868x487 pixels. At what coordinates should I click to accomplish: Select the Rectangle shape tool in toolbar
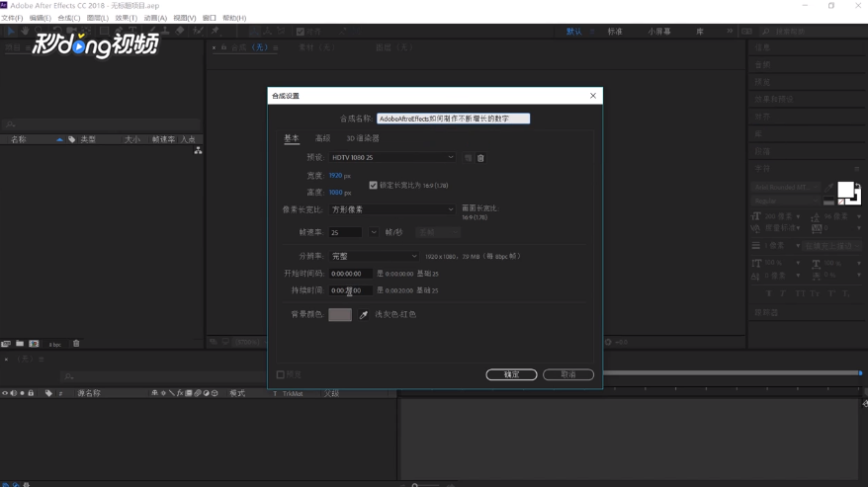(x=104, y=31)
